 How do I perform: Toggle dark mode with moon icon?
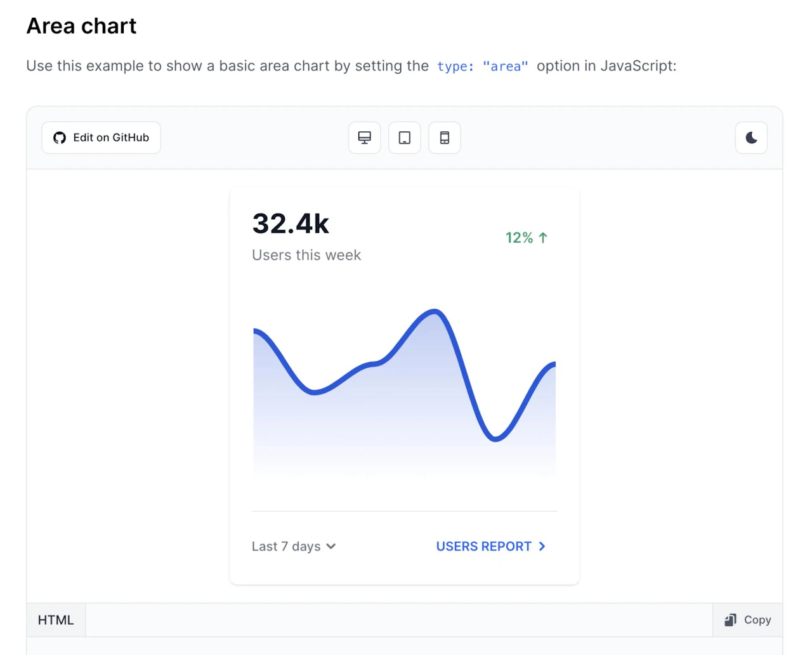pyautogui.click(x=752, y=138)
